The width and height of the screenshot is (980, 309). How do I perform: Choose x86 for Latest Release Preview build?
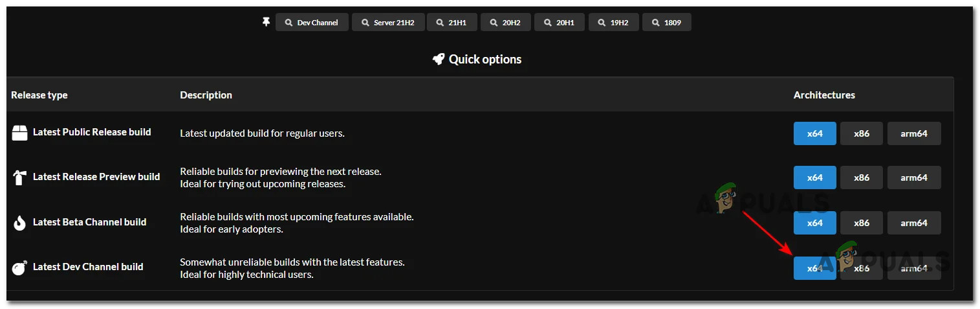point(861,177)
